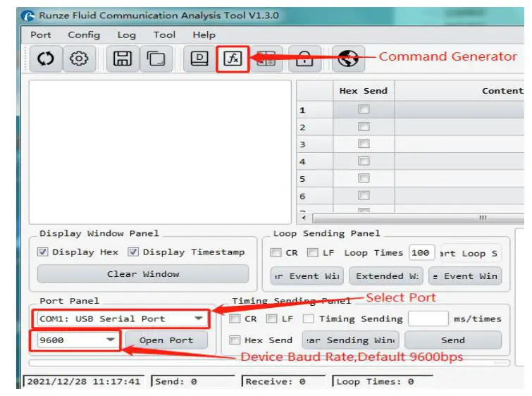Click the copy windows toolbar icon

pos(156,58)
